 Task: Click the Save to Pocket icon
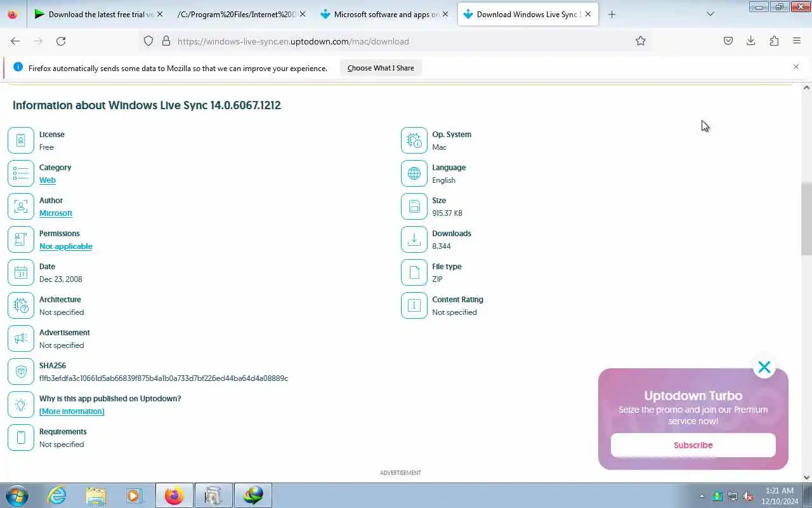[x=728, y=41]
